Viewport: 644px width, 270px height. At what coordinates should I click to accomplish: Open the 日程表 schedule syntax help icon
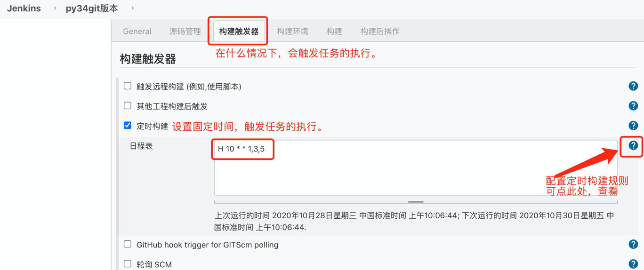(633, 145)
